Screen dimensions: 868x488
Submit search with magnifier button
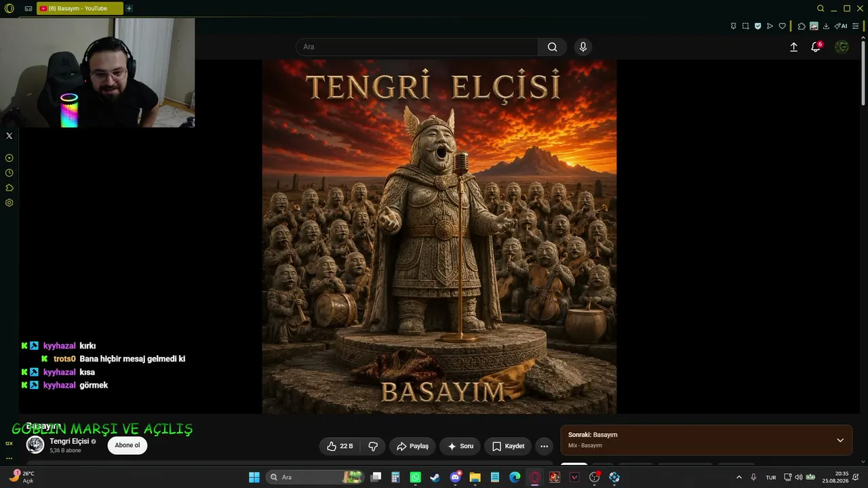(552, 47)
